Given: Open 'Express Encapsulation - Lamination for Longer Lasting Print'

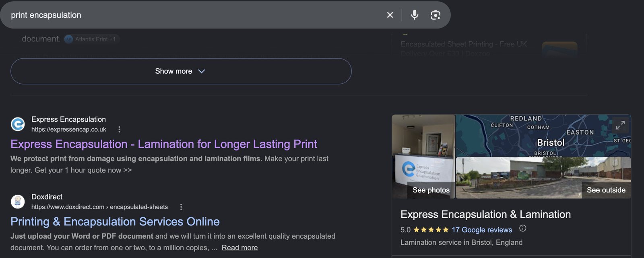Looking at the screenshot, I should click(164, 144).
